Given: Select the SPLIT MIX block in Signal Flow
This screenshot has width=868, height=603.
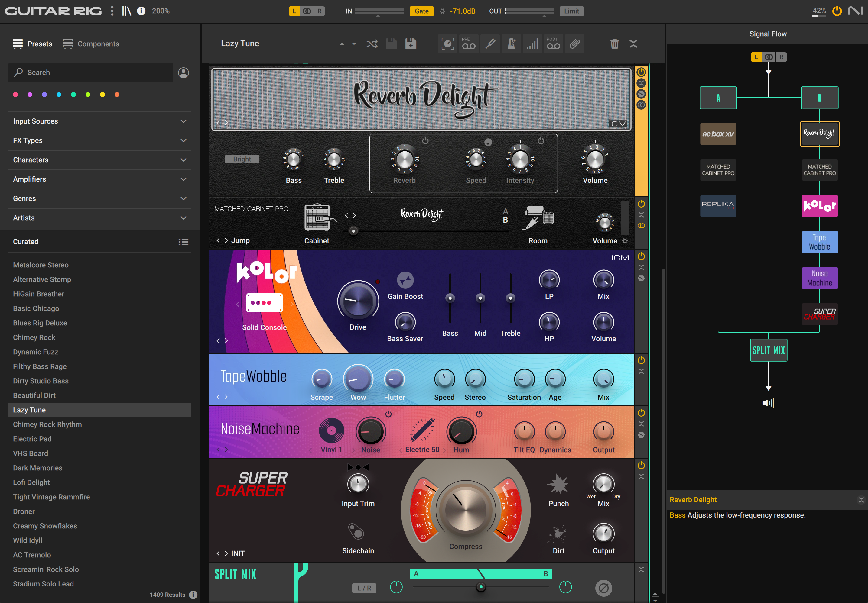Looking at the screenshot, I should [769, 350].
